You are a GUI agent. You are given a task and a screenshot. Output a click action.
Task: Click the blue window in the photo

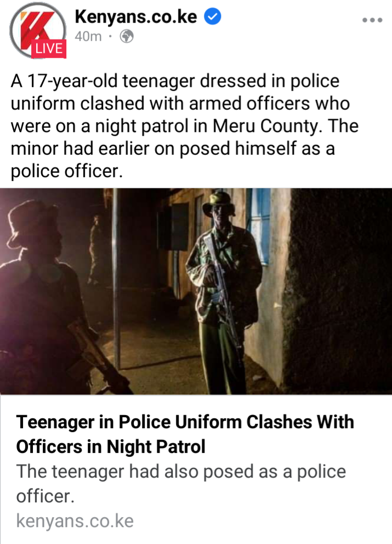[x=259, y=226]
